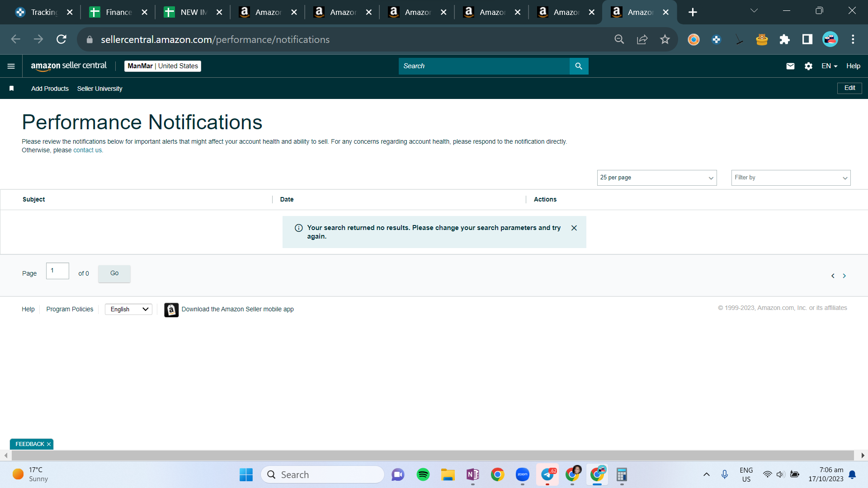Viewport: 868px width, 488px height.
Task: Open OneNote from the taskbar
Action: [x=473, y=474]
